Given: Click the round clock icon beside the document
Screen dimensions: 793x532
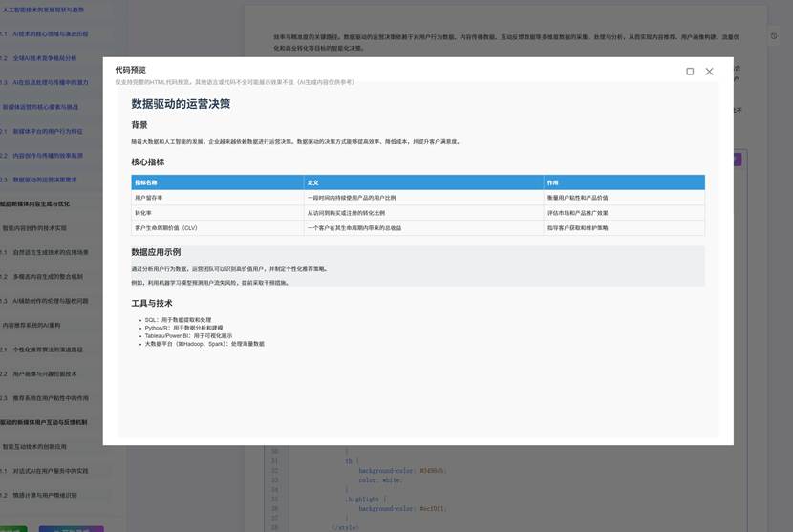Looking at the screenshot, I should (x=774, y=36).
